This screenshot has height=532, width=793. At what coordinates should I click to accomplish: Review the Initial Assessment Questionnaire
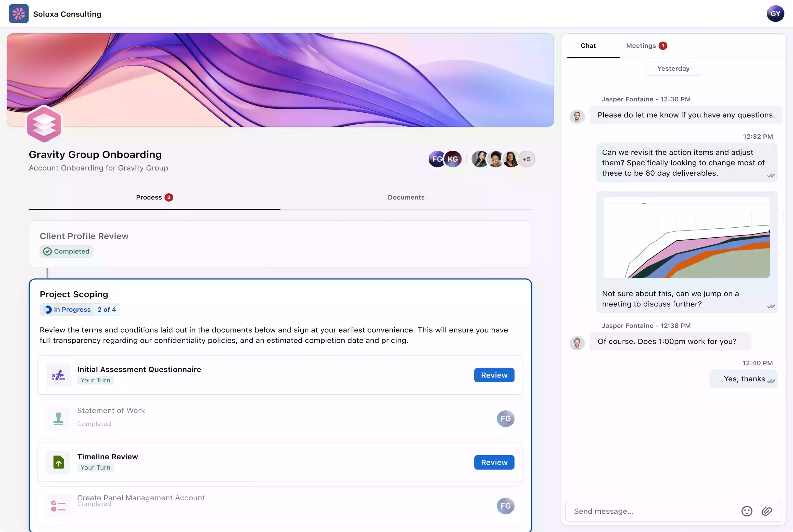coord(494,375)
